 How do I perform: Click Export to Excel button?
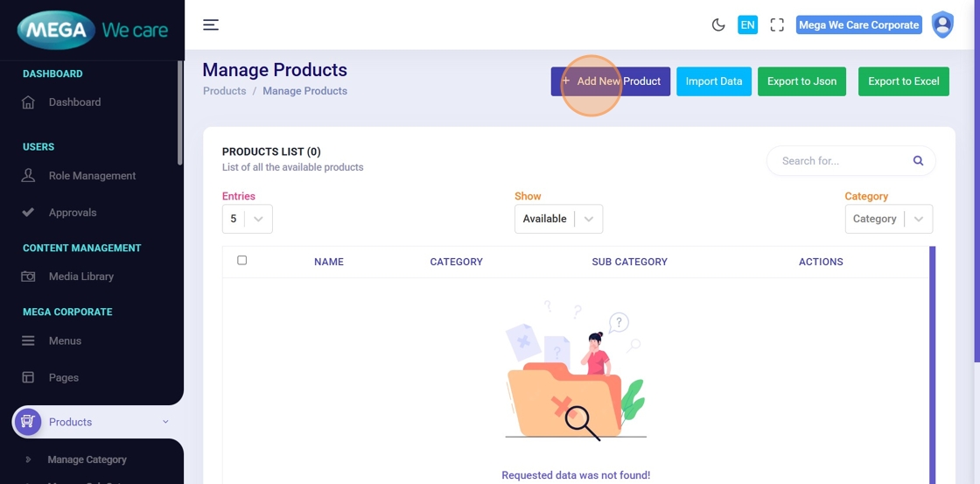click(903, 81)
